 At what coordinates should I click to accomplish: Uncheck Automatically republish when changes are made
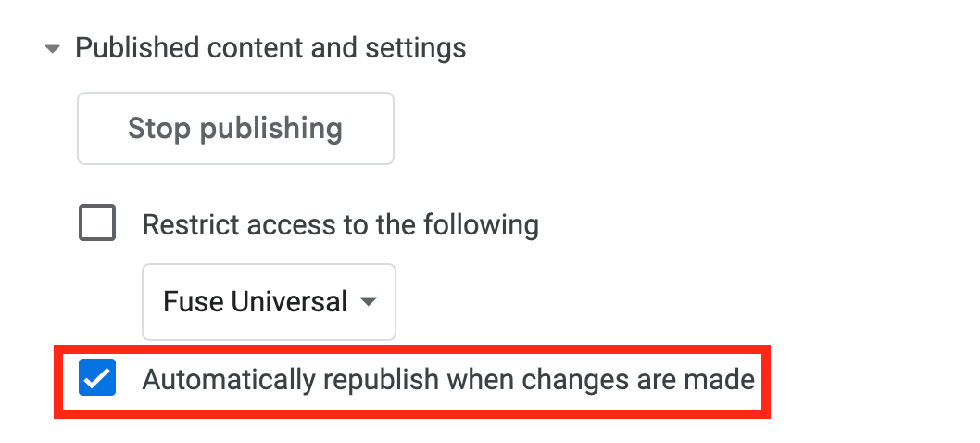[x=97, y=379]
